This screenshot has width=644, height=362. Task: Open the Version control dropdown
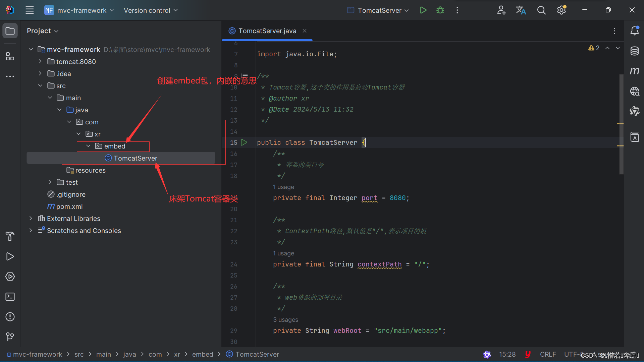click(x=151, y=10)
